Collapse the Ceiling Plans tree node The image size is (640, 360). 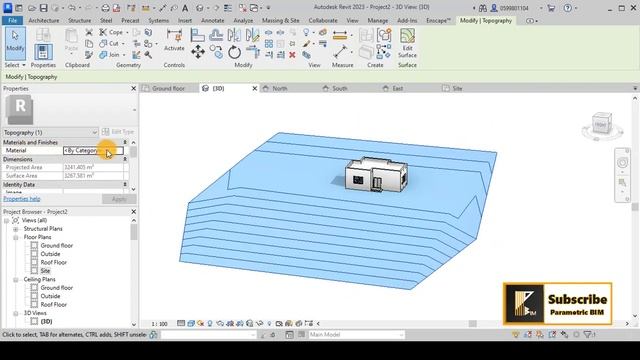click(16, 280)
